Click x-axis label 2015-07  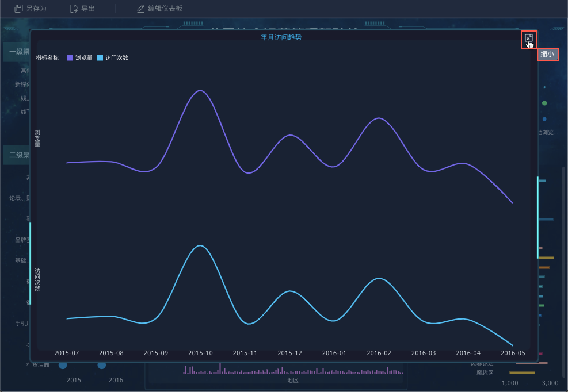(67, 353)
